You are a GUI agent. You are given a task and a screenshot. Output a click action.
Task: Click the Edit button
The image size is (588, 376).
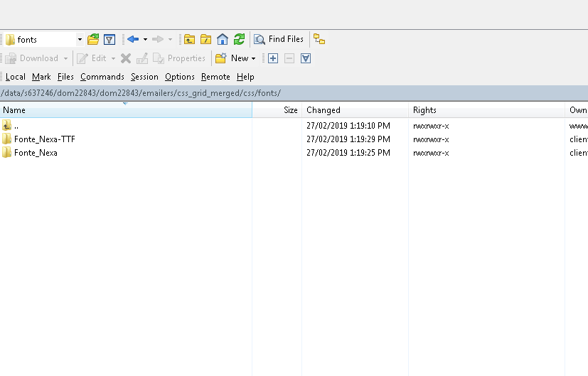click(x=92, y=58)
